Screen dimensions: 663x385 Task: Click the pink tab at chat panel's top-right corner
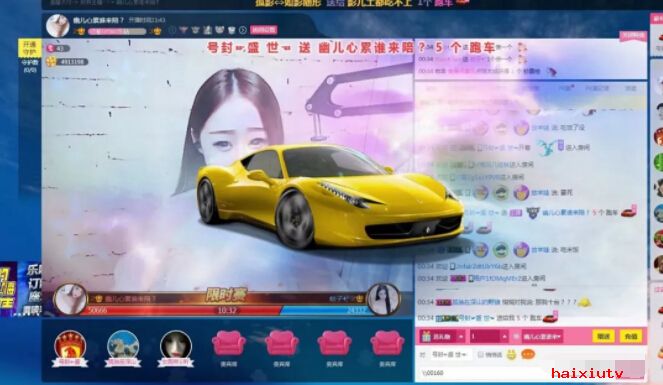point(633,36)
